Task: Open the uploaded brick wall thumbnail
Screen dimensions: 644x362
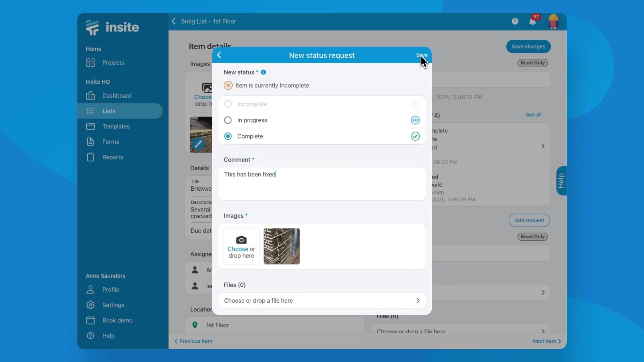Action: (281, 246)
